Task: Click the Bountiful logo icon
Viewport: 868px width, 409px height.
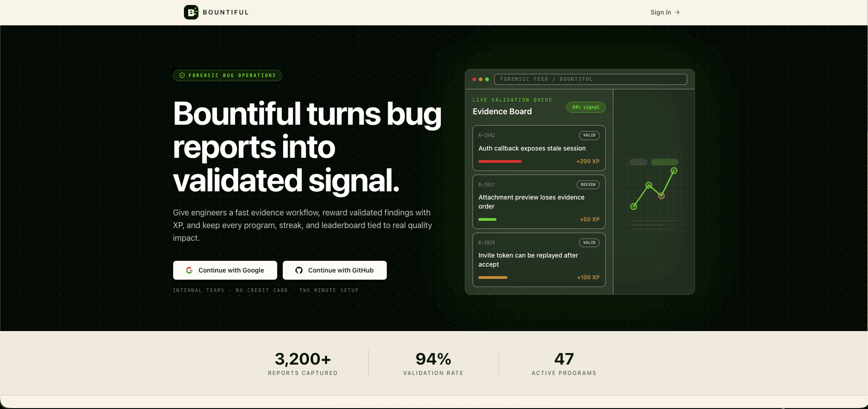Action: [x=191, y=12]
